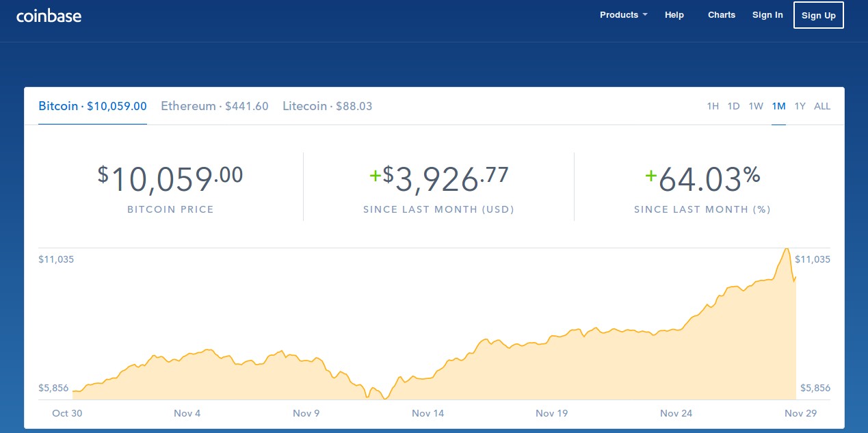Click the peak of the price chart
Image resolution: width=868 pixels, height=433 pixels.
[787, 249]
